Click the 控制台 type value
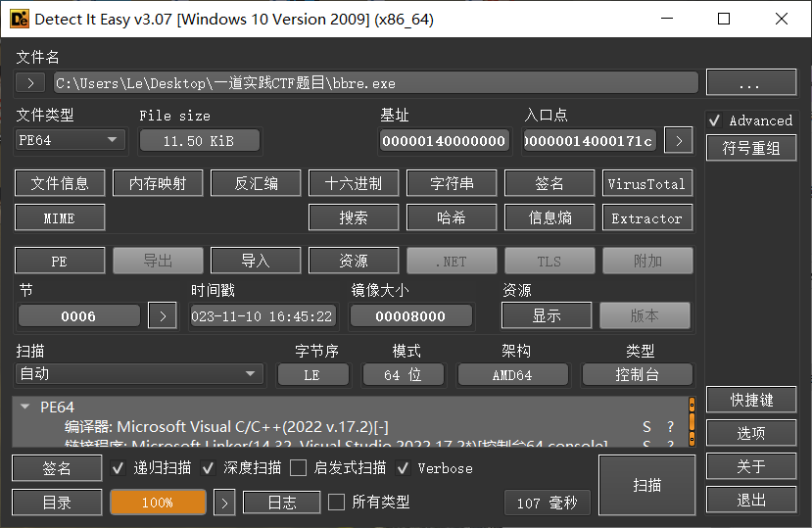This screenshot has width=812, height=528. pos(638,374)
